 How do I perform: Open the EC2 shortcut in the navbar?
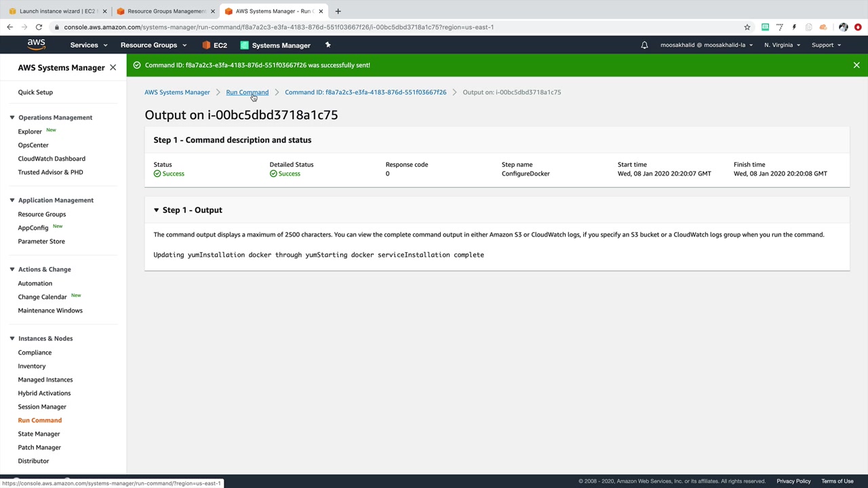214,45
